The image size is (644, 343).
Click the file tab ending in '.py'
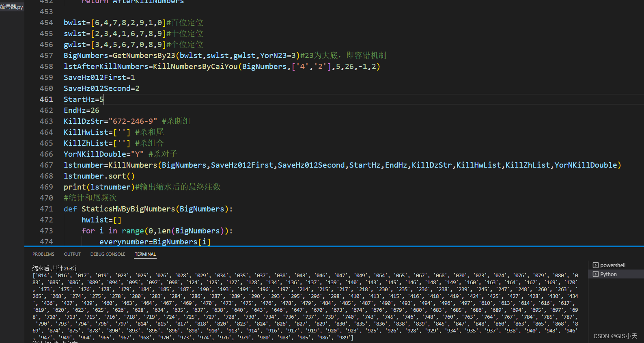(x=12, y=7)
